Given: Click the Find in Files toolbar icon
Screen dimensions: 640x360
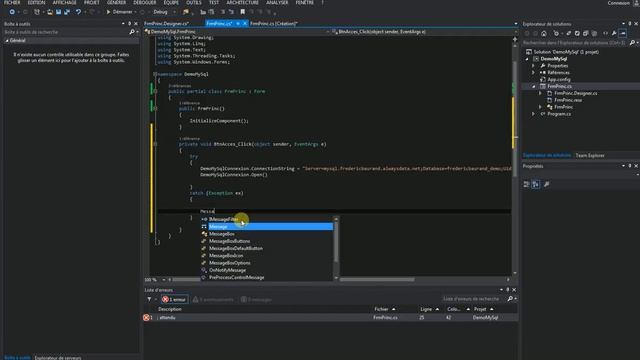Looking at the screenshot, I should (186, 12).
